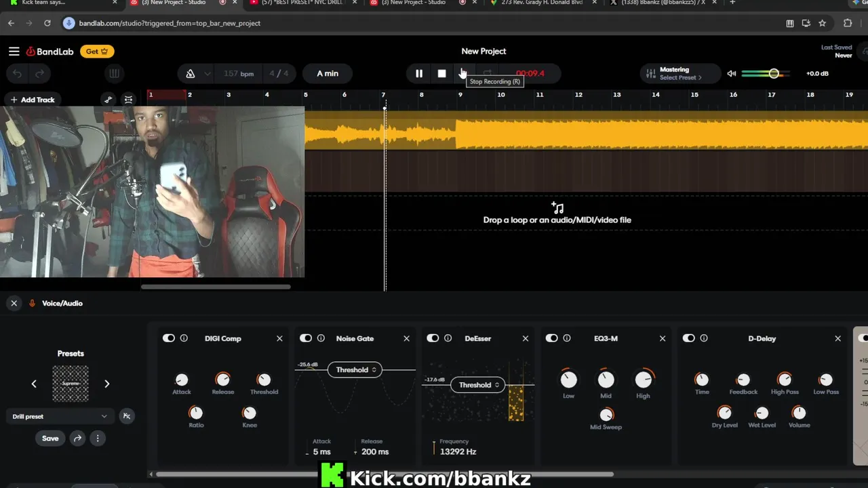Screen dimensions: 868x488
Task: Click the redo arrow
Action: [39, 73]
